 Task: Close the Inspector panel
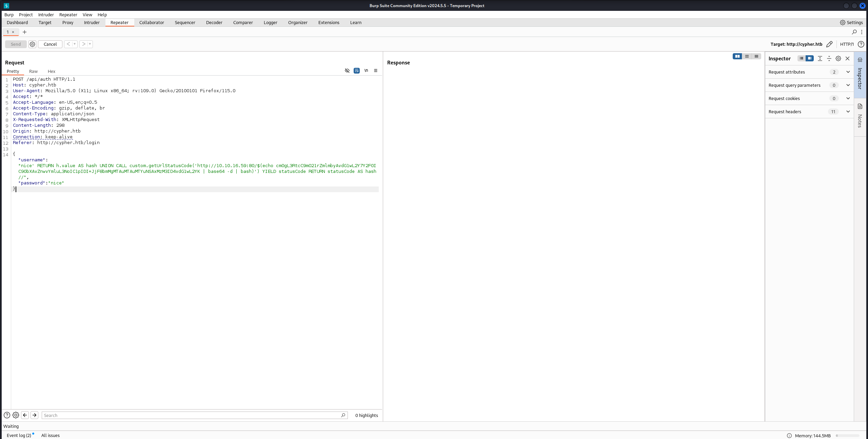tap(848, 58)
